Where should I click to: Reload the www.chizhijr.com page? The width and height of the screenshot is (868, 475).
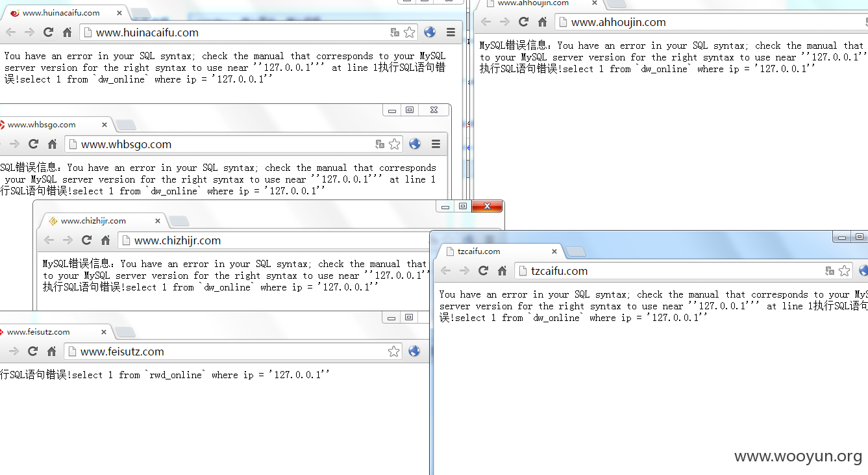(x=86, y=240)
